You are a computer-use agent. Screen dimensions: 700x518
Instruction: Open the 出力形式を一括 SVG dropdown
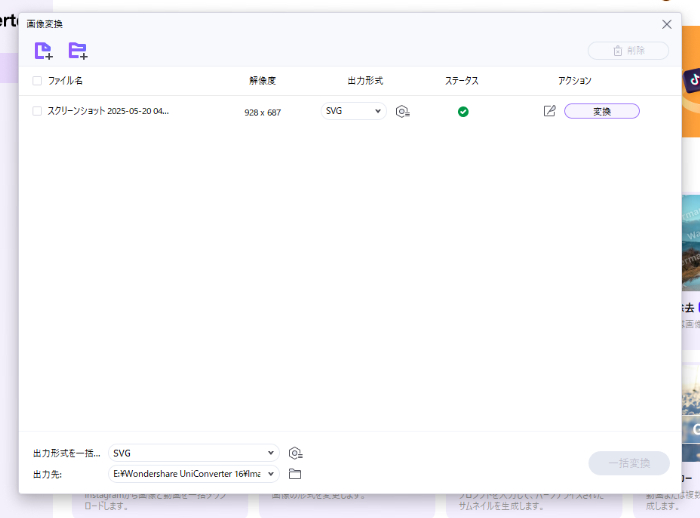coord(194,453)
